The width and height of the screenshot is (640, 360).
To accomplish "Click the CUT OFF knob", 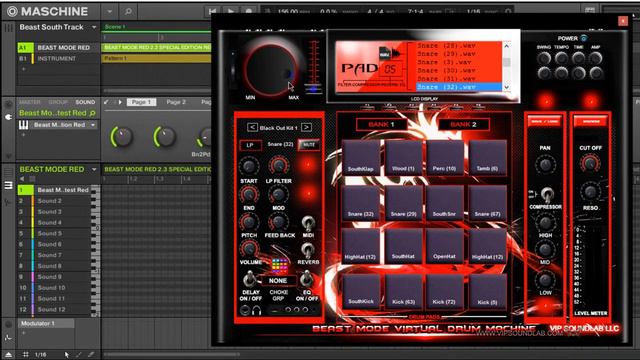I will click(x=590, y=164).
